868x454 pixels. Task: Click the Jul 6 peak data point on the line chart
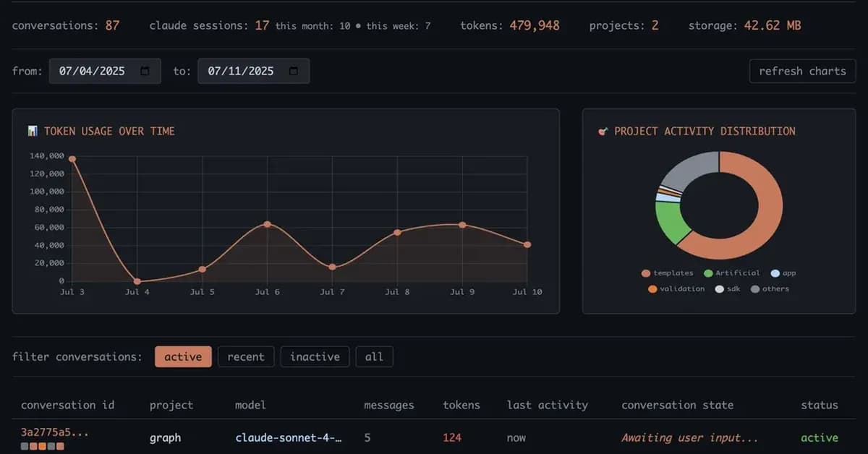(x=268, y=224)
